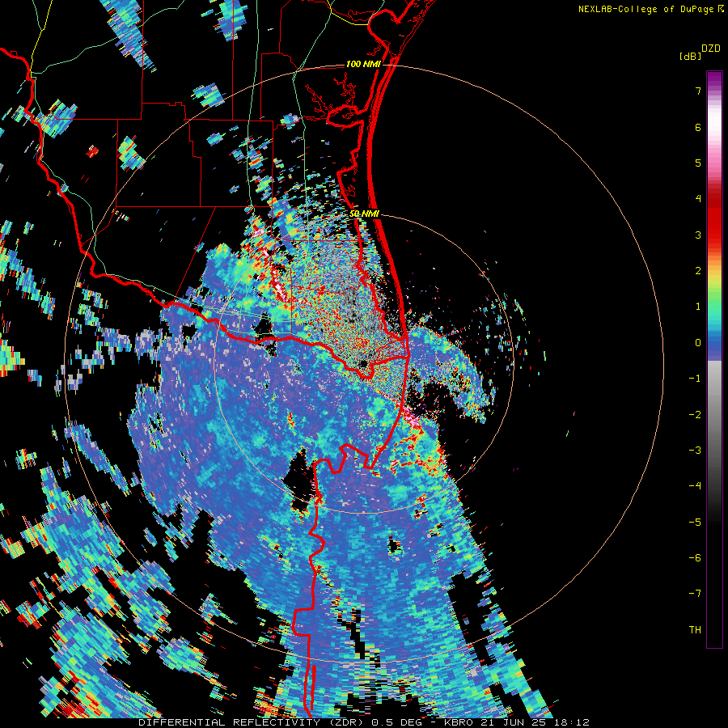Screen dimensions: 728x728
Task: Click the -1 value on the dB scale
Action: [695, 379]
